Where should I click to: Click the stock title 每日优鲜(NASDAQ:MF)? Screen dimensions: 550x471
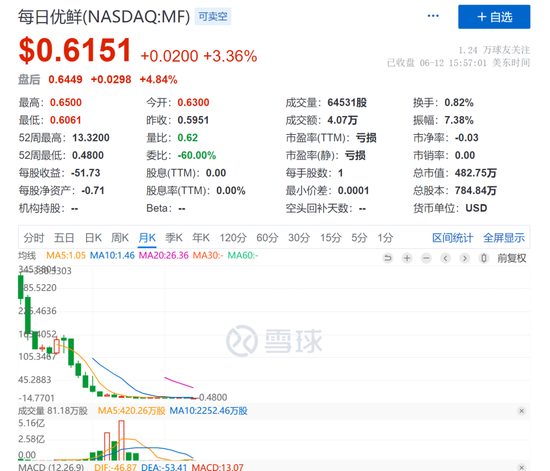(104, 17)
